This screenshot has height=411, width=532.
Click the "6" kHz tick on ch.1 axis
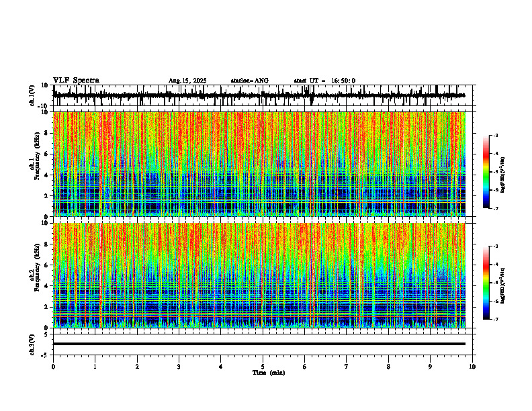pos(48,154)
